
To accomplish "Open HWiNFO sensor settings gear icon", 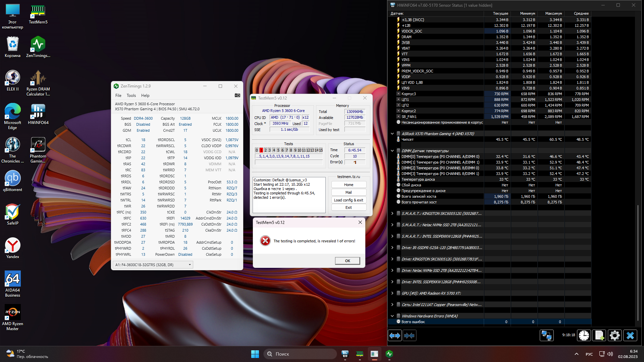I will click(x=615, y=336).
